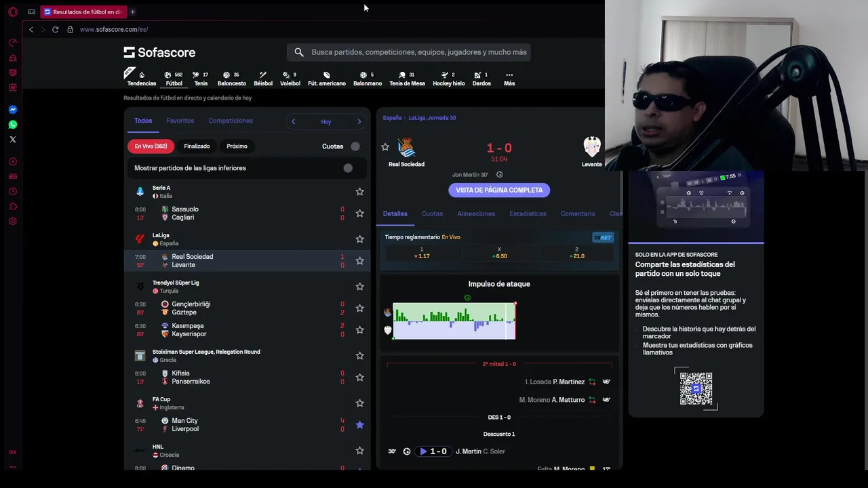868x488 pixels.
Task: Toggle the Cuotas switch
Action: point(355,146)
